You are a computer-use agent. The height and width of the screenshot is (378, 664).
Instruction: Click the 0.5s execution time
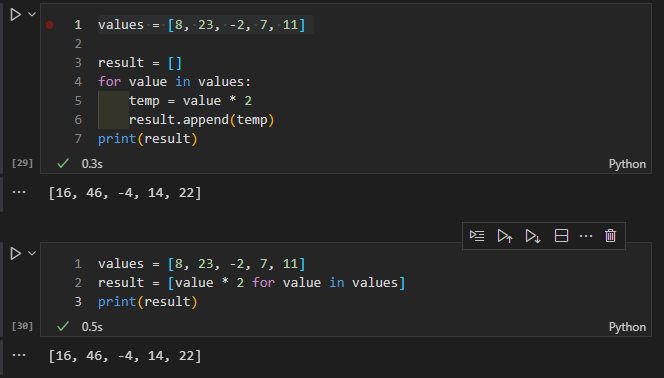tap(92, 327)
